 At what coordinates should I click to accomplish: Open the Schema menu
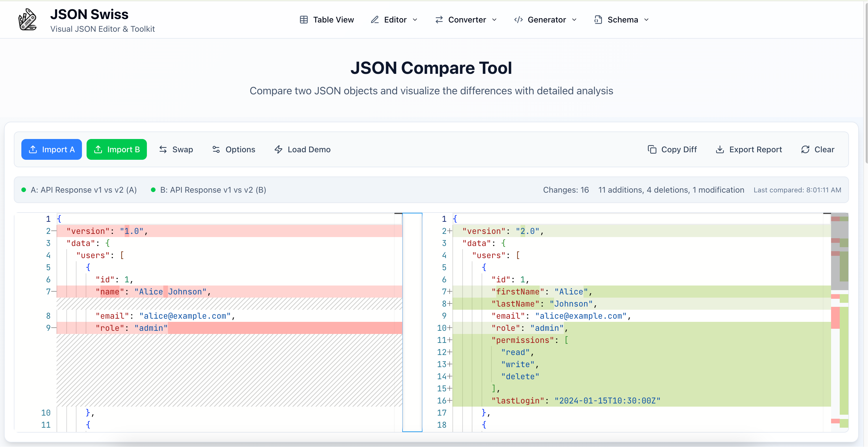[x=622, y=20]
